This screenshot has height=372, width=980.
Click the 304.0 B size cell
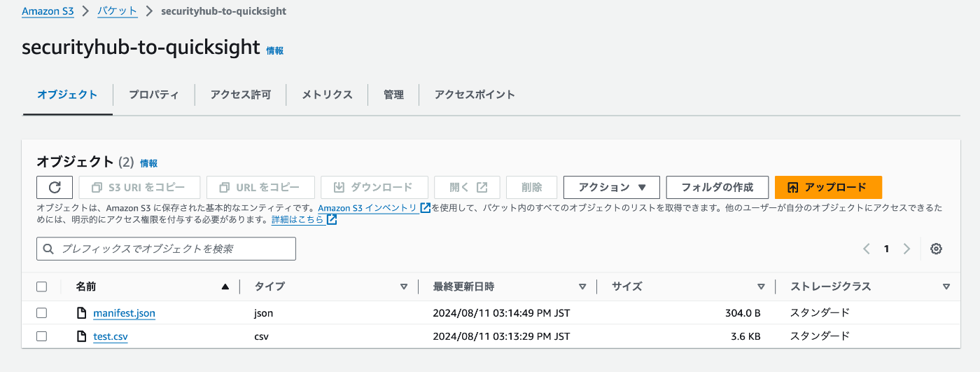click(x=743, y=313)
